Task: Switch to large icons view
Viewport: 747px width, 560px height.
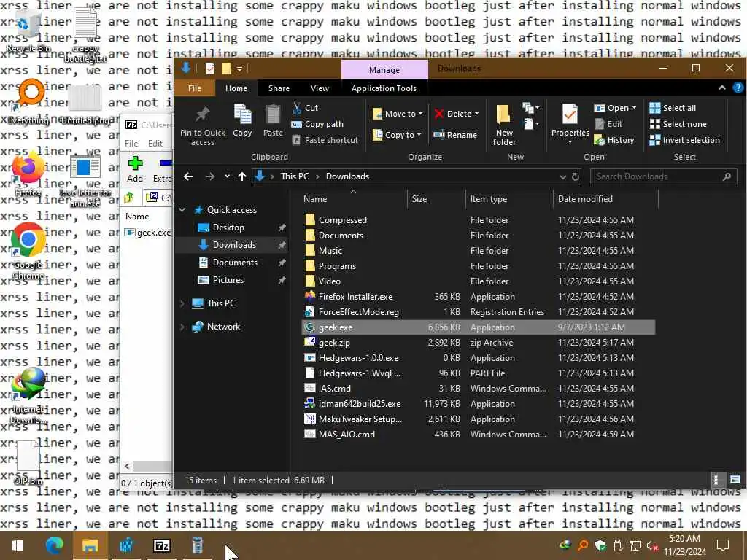Action: [735, 480]
